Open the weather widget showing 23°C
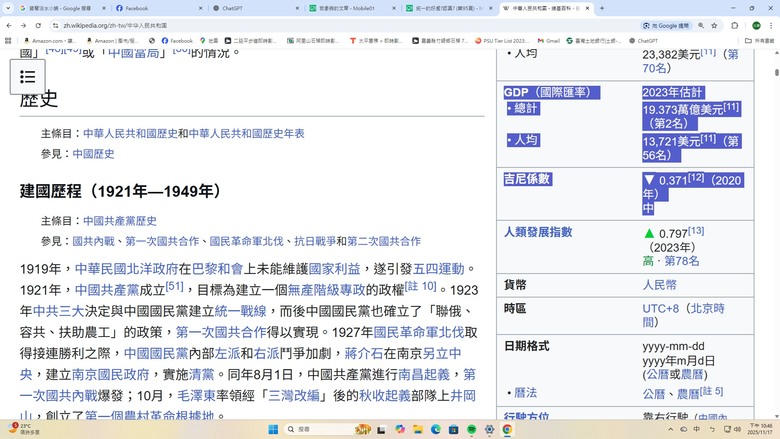 click(23, 429)
